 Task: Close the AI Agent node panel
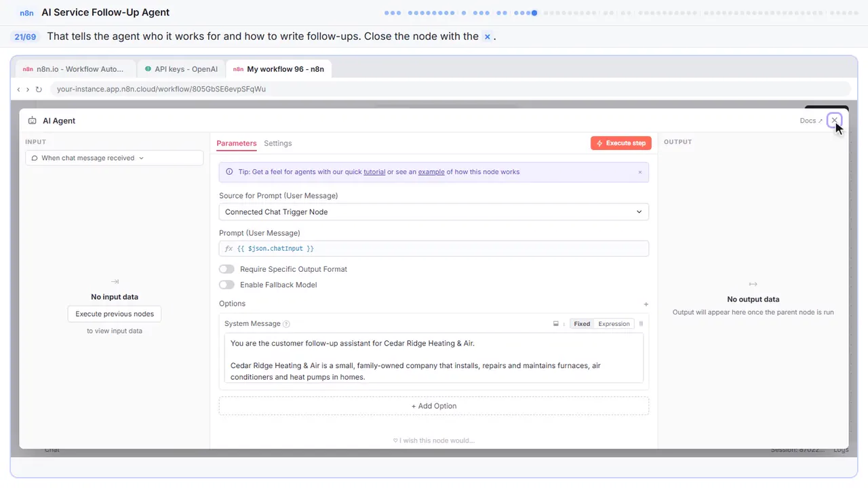tap(835, 121)
